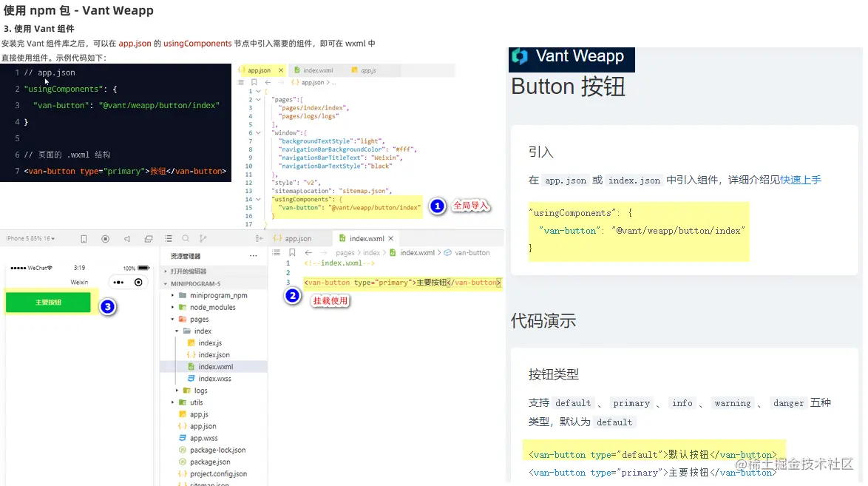
Task: Open the simulator capsule three-dot menu
Action: 118,282
